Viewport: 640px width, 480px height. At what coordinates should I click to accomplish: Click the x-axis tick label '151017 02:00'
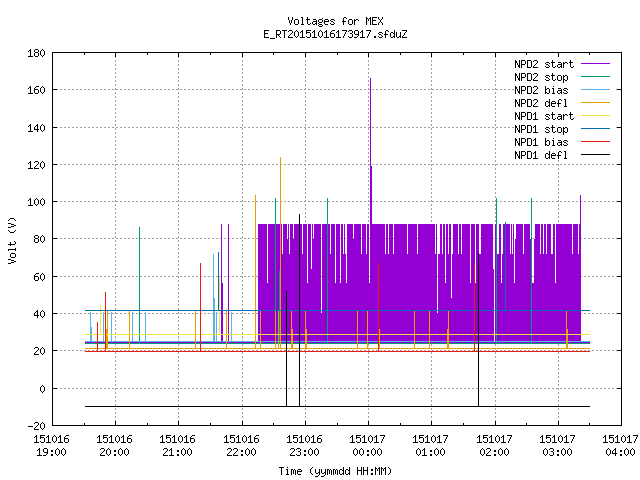coord(495,446)
